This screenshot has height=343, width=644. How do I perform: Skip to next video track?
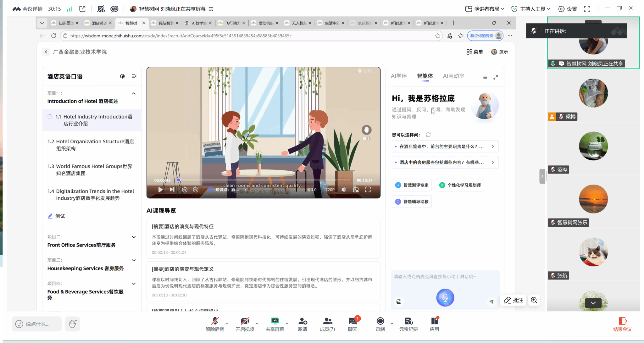172,190
